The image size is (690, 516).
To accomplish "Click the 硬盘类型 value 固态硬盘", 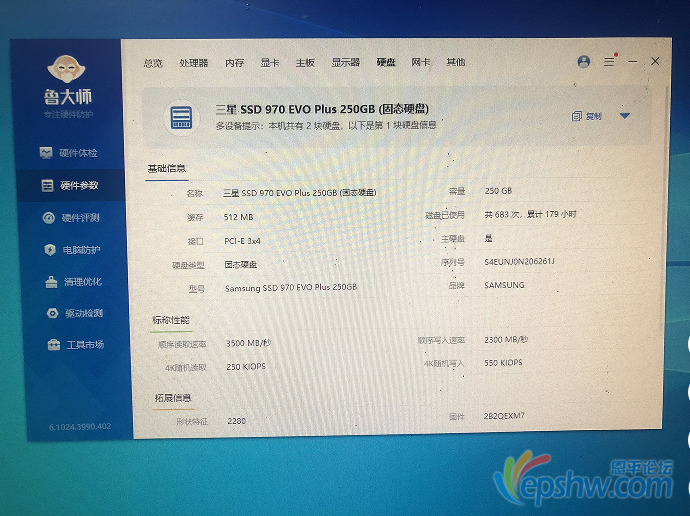I will point(241,264).
